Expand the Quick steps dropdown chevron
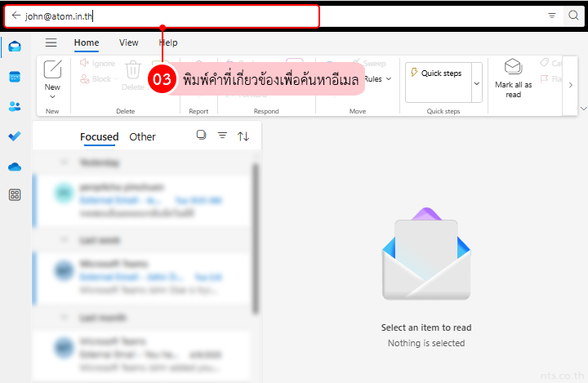 pyautogui.click(x=477, y=83)
